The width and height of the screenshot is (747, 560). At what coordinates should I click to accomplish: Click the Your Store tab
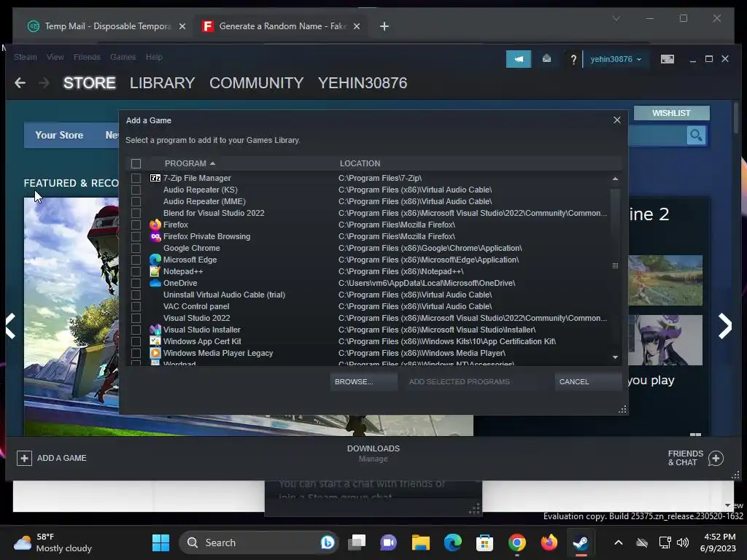pyautogui.click(x=59, y=135)
